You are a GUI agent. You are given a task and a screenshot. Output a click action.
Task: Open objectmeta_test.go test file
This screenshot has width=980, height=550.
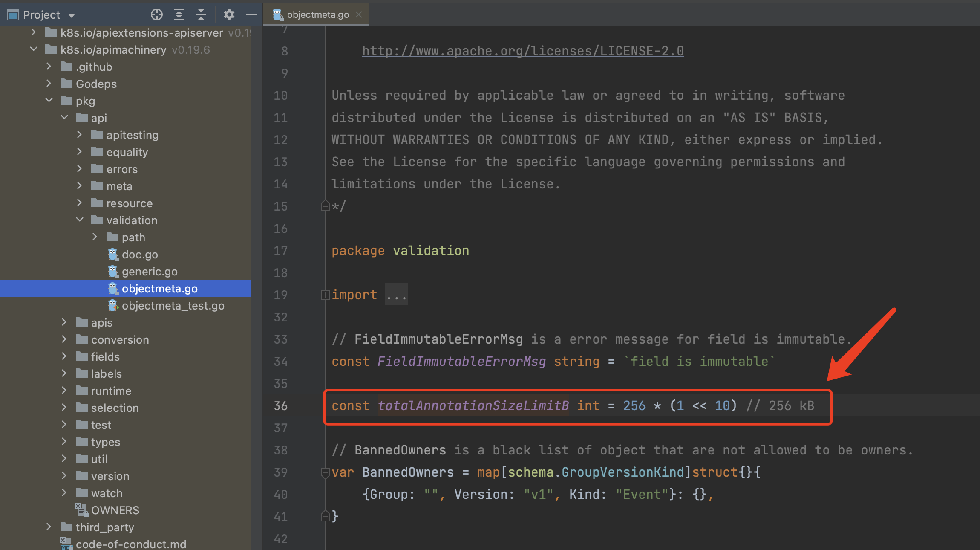tap(173, 306)
